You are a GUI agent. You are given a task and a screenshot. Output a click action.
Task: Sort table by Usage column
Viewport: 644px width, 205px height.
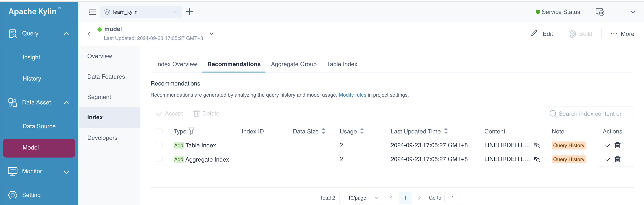[362, 131]
